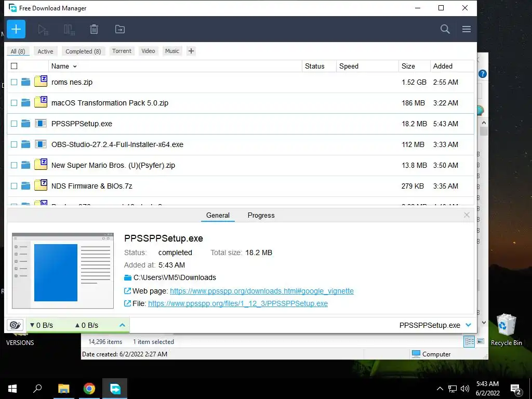Image resolution: width=532 pixels, height=399 pixels.
Task: Sort by the Size column header
Action: (x=414, y=66)
